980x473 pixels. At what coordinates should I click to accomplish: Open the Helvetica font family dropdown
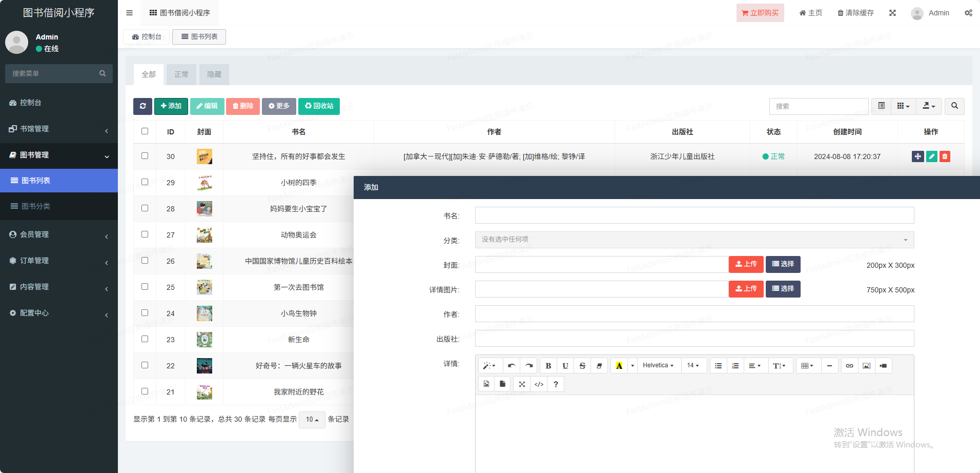point(658,366)
